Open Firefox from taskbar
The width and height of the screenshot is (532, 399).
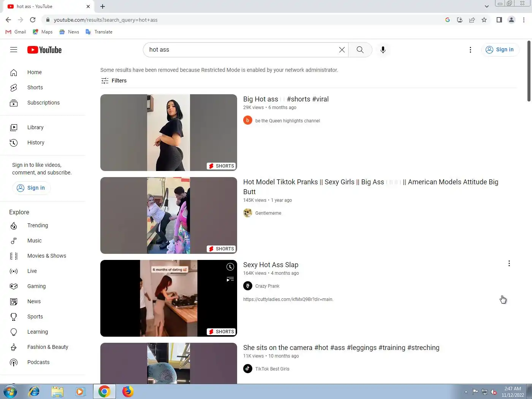pyautogui.click(x=128, y=391)
